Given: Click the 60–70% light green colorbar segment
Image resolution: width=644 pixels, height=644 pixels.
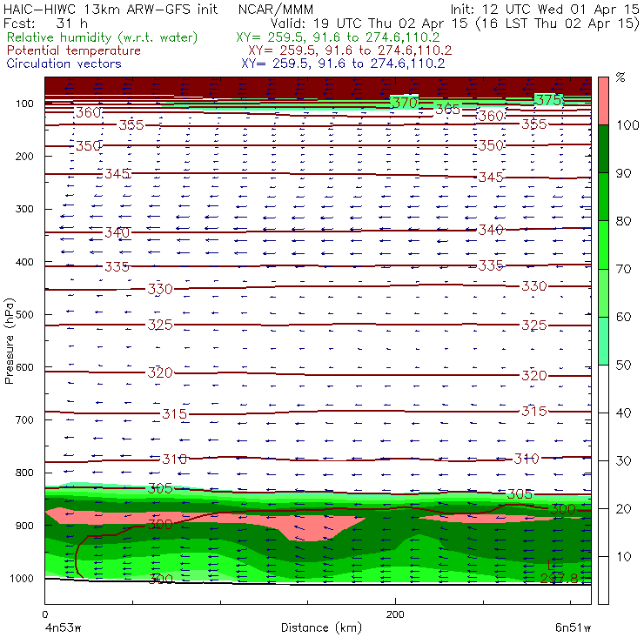Looking at the screenshot, I should [x=603, y=292].
